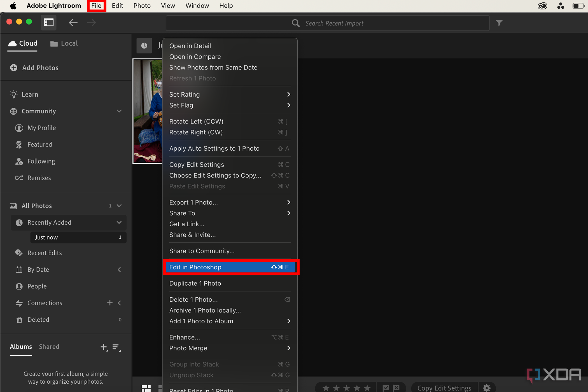Expand the Export 1 Photo submenu
Screen dimensions: 588x392
[288, 202]
